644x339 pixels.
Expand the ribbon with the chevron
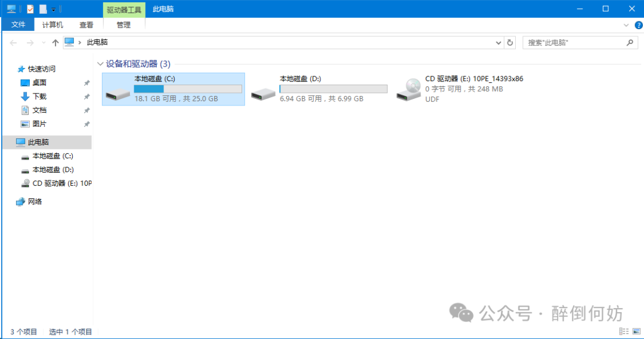(626, 25)
